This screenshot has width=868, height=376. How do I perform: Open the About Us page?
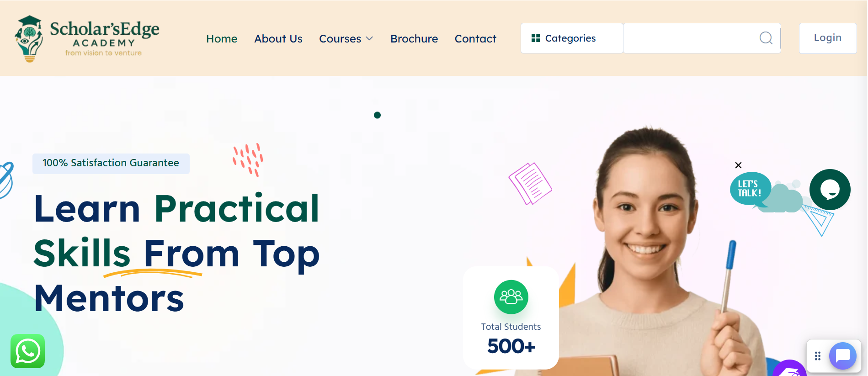(x=278, y=39)
